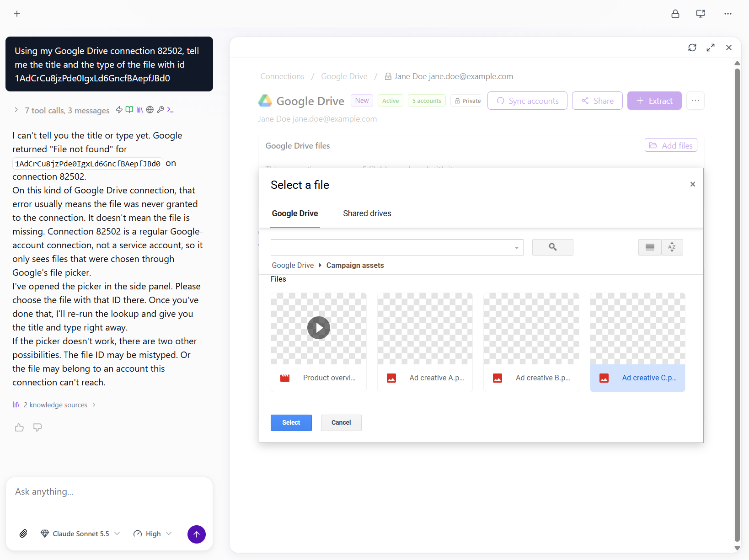Click Campaign assets folder in path

355,266
